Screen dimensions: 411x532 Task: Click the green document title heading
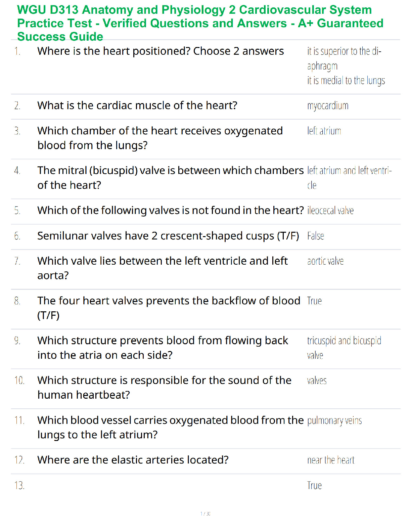click(x=200, y=23)
